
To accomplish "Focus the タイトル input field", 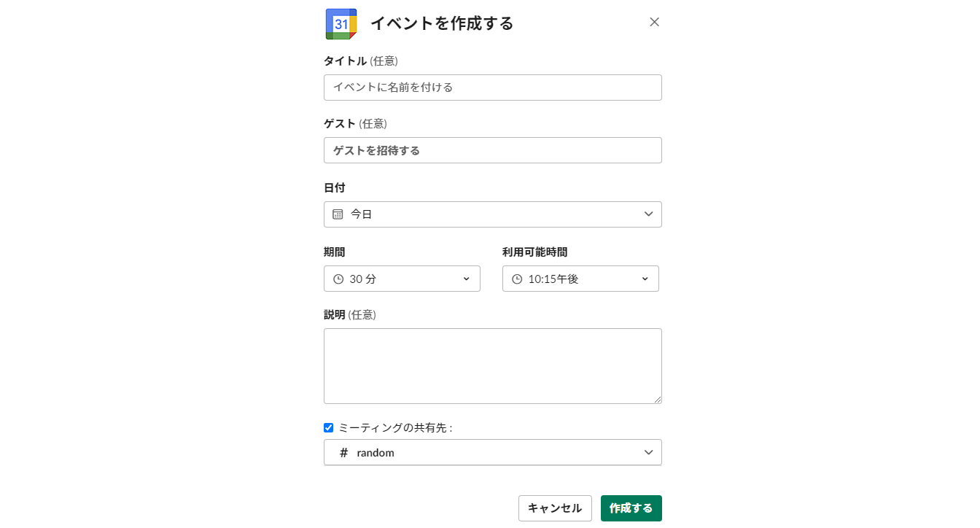I will pos(493,88).
